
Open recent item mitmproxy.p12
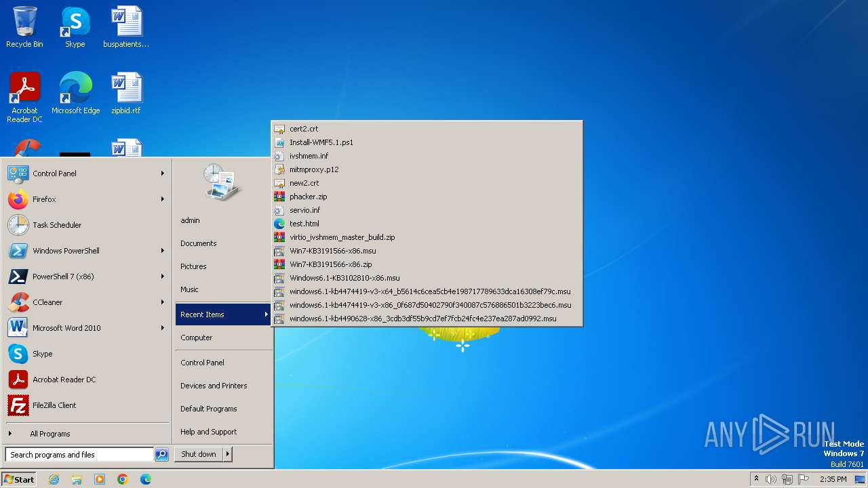click(x=427, y=169)
